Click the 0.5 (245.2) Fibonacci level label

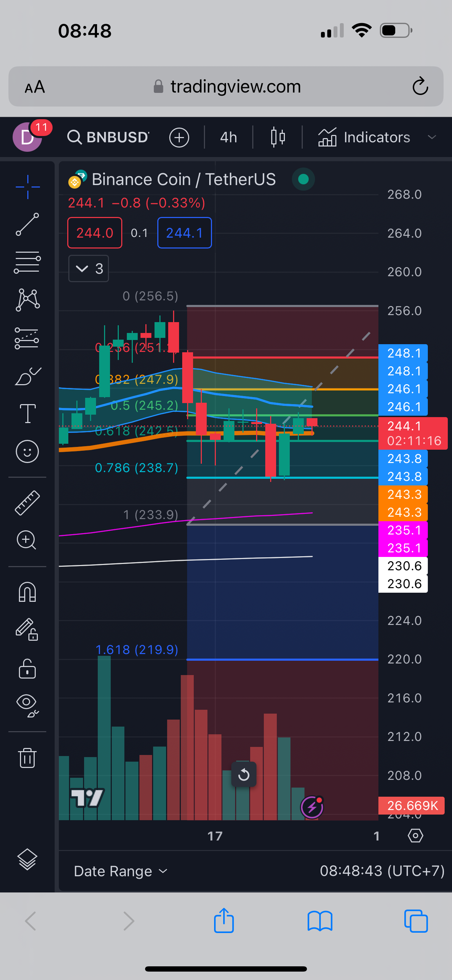[x=144, y=405]
